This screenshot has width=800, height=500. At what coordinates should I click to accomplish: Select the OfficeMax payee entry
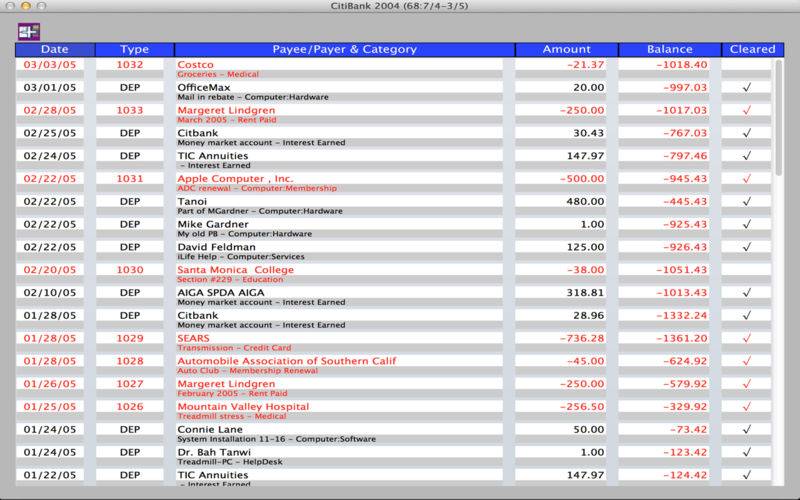(204, 88)
